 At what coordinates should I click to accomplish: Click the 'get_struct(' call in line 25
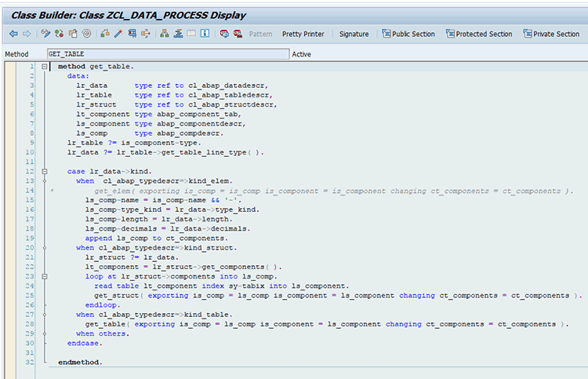tap(118, 296)
